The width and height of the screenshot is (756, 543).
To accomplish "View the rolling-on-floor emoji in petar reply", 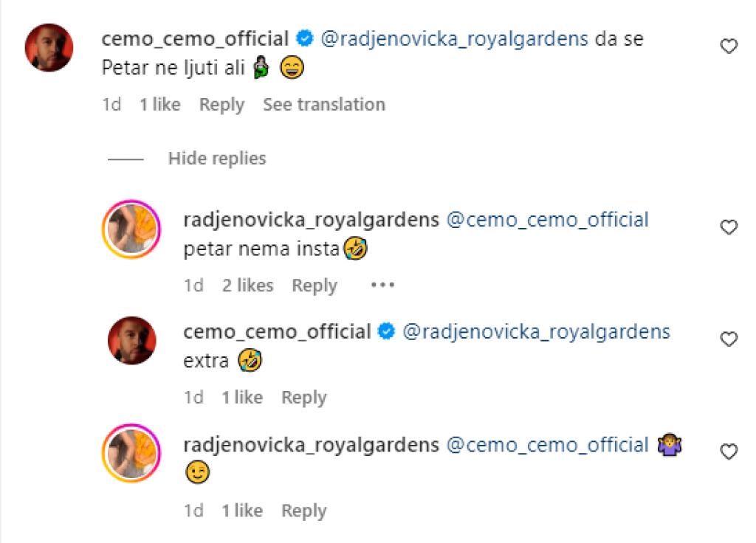I will tap(356, 249).
